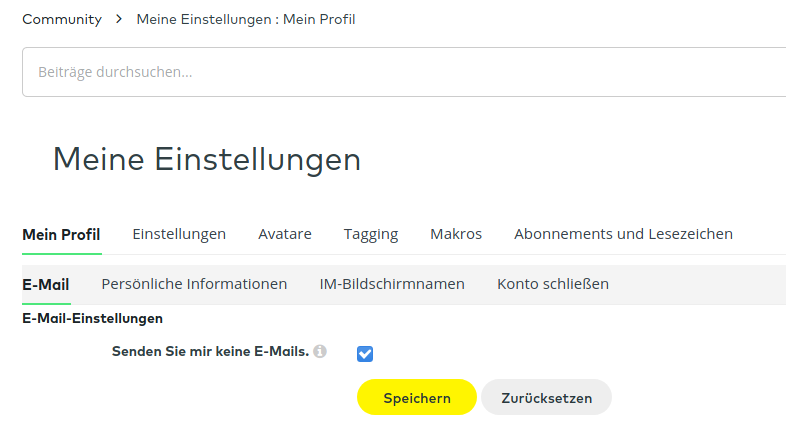786x432 pixels.
Task: Uncheck the 'Senden Sie mir keine E-Mails' checkbox
Action: tap(365, 353)
